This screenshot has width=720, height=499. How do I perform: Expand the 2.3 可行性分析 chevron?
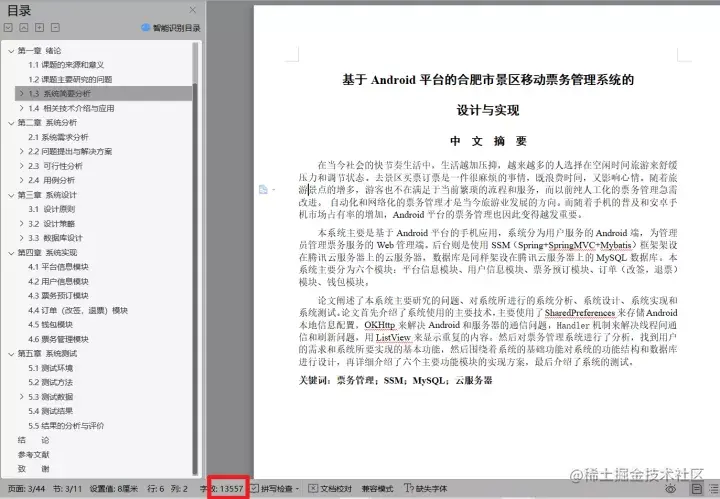[22, 166]
